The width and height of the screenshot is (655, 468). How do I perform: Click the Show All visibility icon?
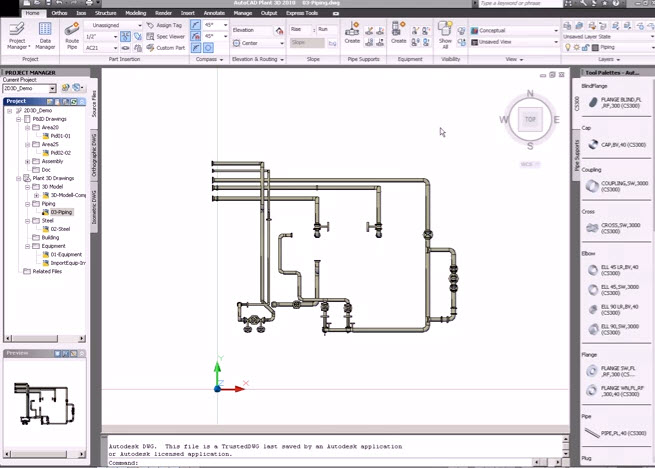pyautogui.click(x=445, y=35)
